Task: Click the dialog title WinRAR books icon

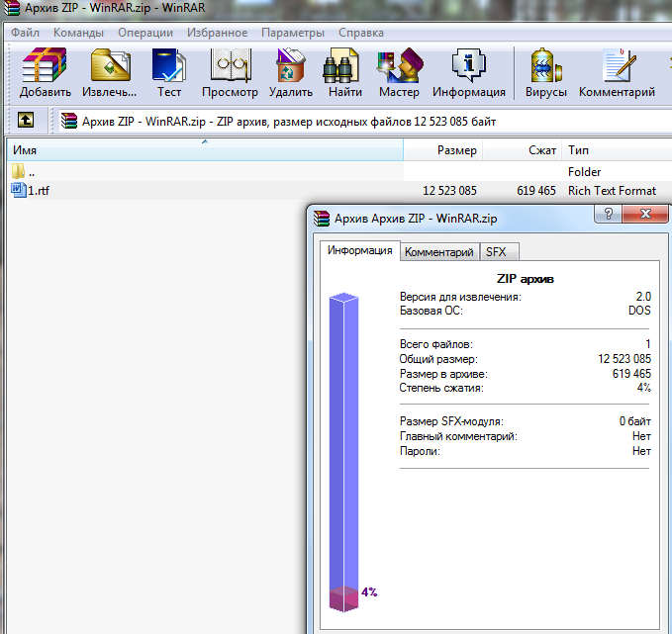Action: point(322,218)
